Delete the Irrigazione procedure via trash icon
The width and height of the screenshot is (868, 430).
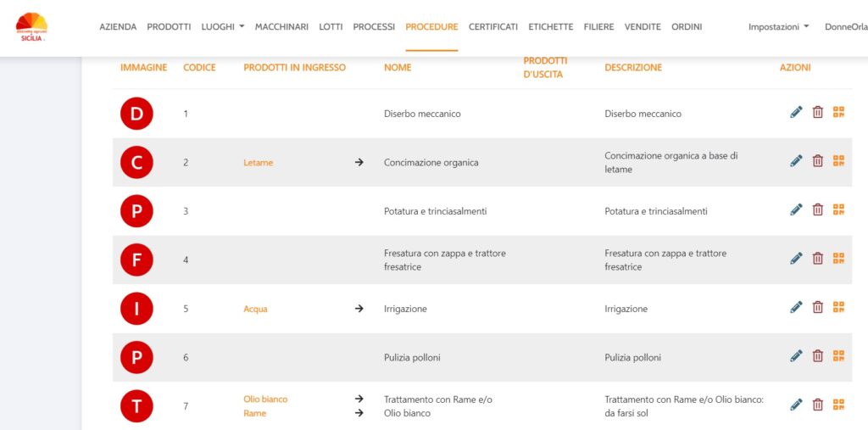818,308
